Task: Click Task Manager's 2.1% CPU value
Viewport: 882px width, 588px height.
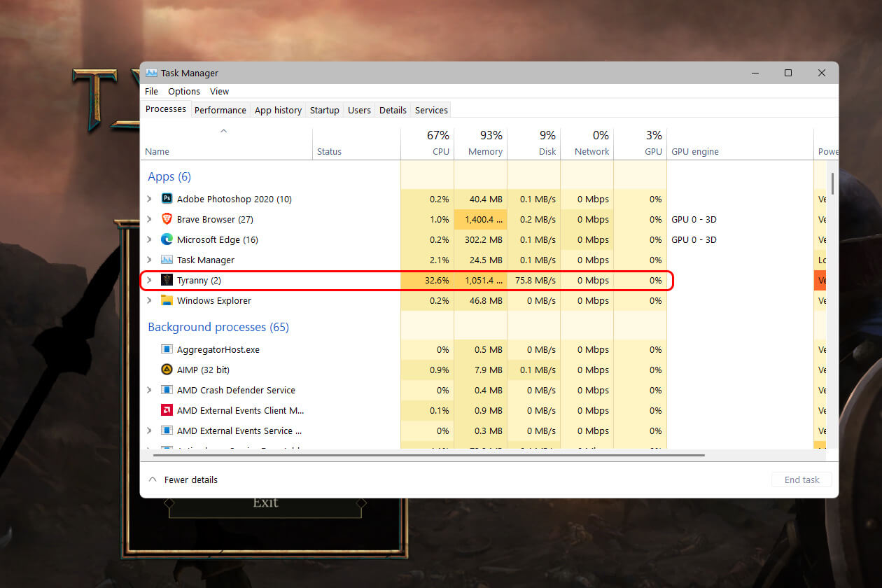Action: [440, 260]
